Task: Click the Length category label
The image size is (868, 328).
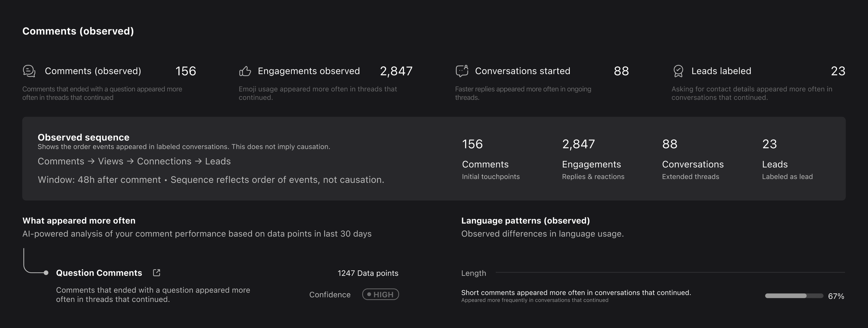Action: (473, 273)
